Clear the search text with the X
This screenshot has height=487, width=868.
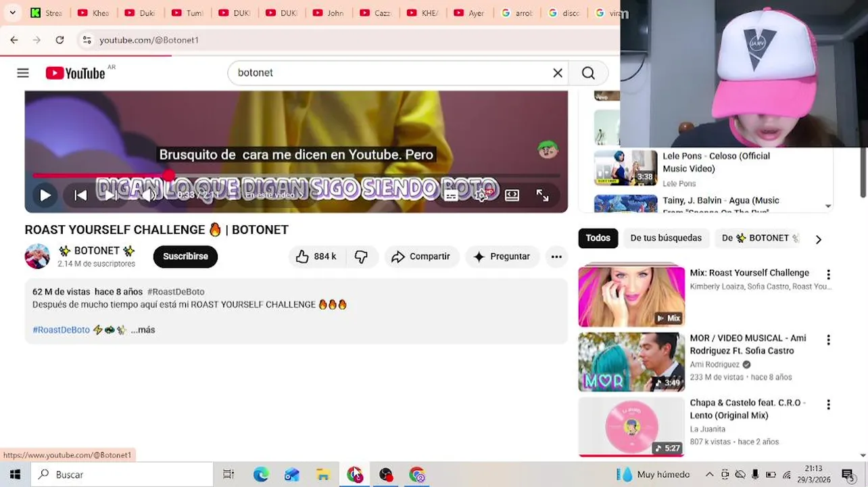[x=558, y=73]
